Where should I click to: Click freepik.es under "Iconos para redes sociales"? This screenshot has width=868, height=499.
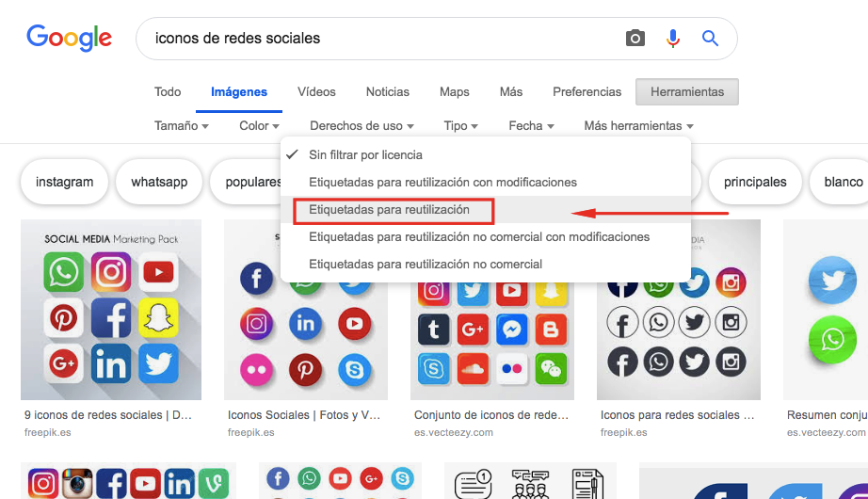(x=624, y=432)
